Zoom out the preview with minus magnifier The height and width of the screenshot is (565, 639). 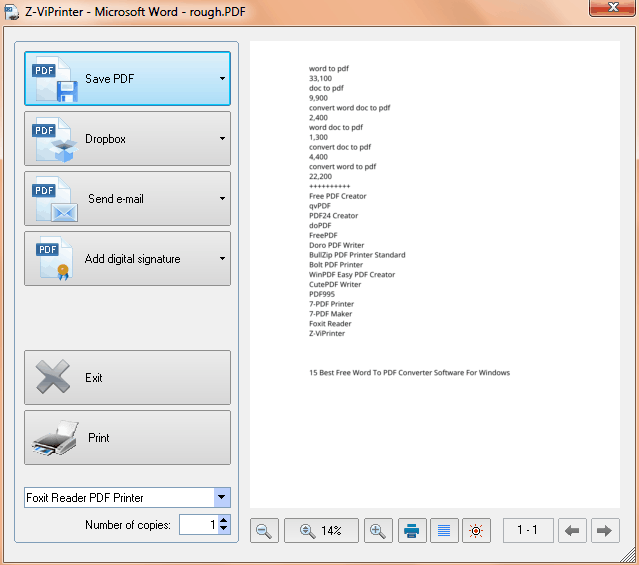(264, 530)
